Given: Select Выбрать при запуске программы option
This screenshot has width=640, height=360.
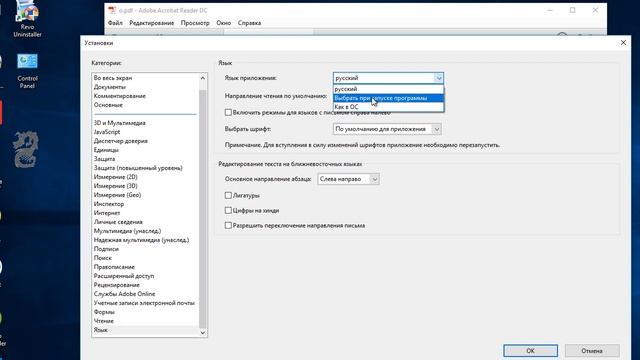Looking at the screenshot, I should coord(388,98).
